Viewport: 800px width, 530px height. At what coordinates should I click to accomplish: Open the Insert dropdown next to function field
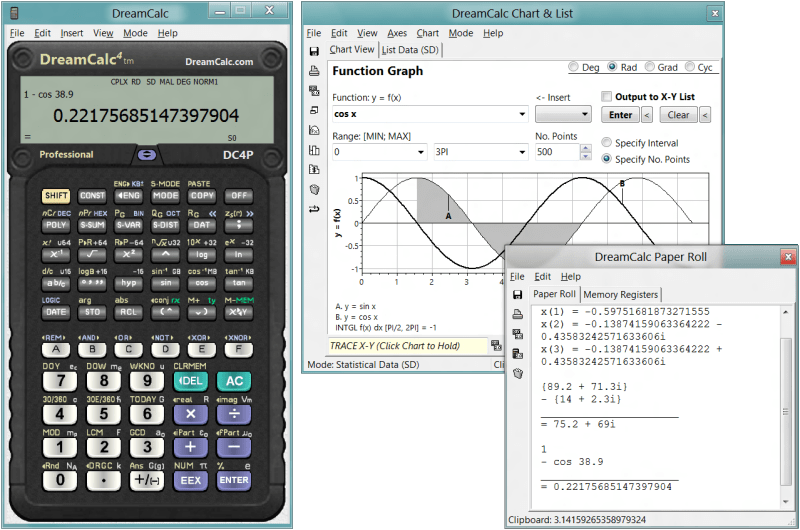(x=563, y=114)
